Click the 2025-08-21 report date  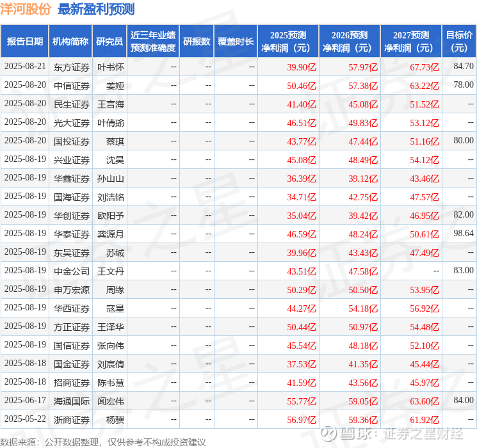point(25,67)
